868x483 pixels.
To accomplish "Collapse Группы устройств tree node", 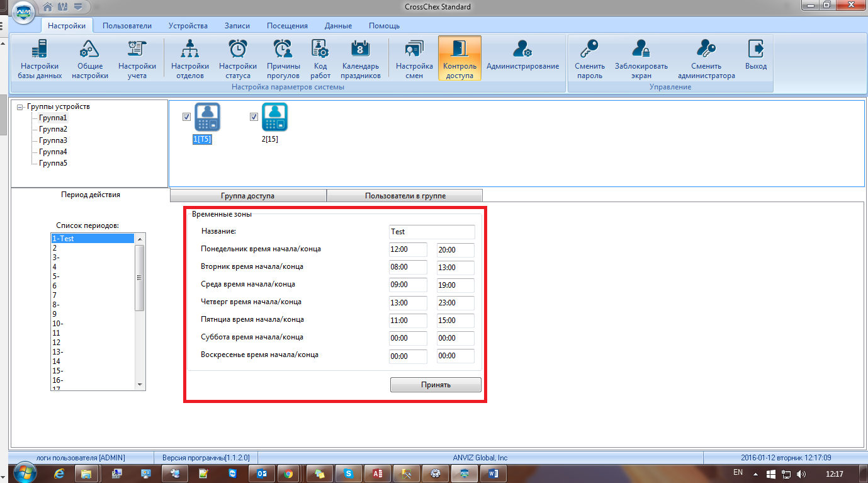I will [x=20, y=106].
